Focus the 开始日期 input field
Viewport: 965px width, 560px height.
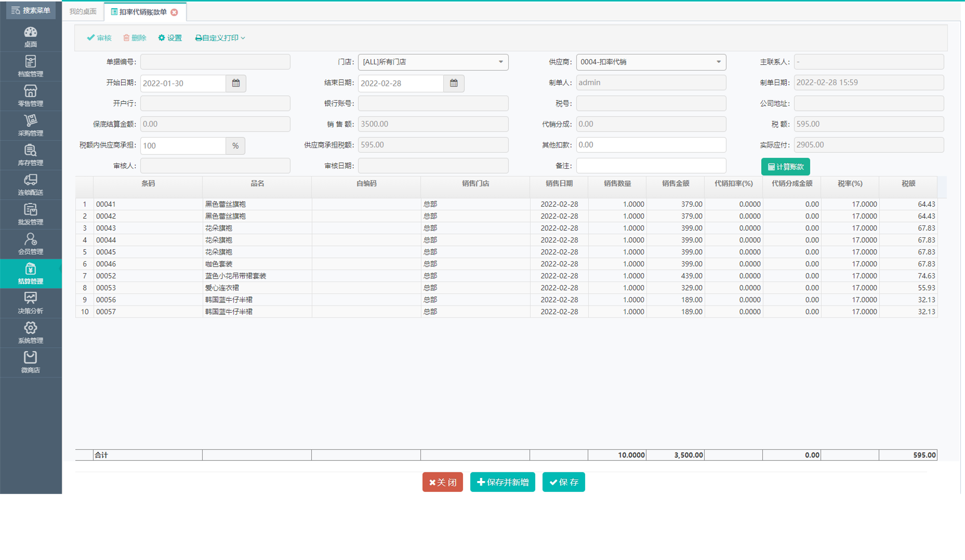(x=183, y=83)
